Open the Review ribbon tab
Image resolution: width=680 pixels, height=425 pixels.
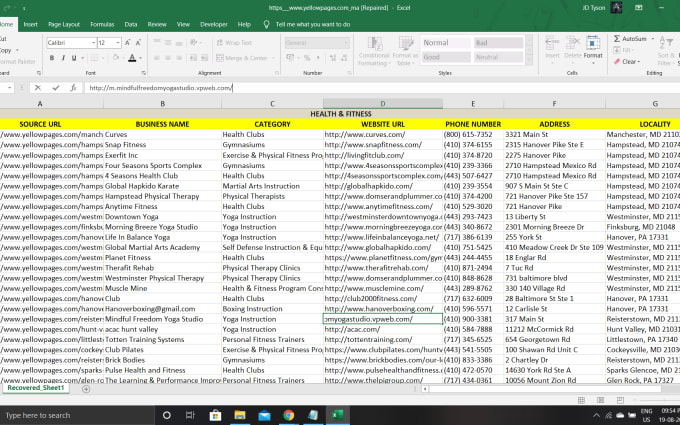click(157, 25)
